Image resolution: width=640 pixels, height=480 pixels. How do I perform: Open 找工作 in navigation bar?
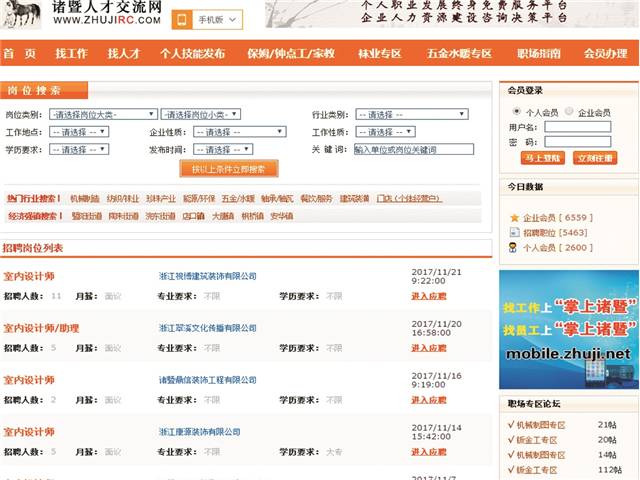71,53
